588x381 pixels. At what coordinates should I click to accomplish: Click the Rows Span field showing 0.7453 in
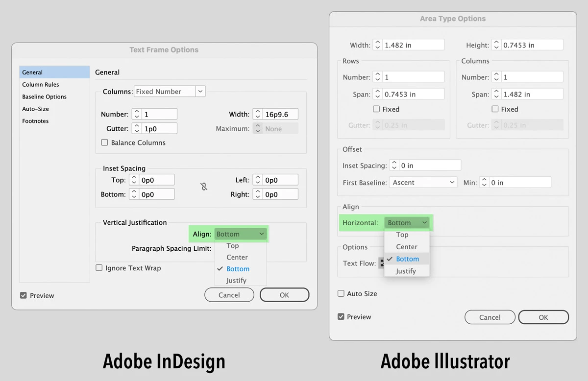point(413,94)
